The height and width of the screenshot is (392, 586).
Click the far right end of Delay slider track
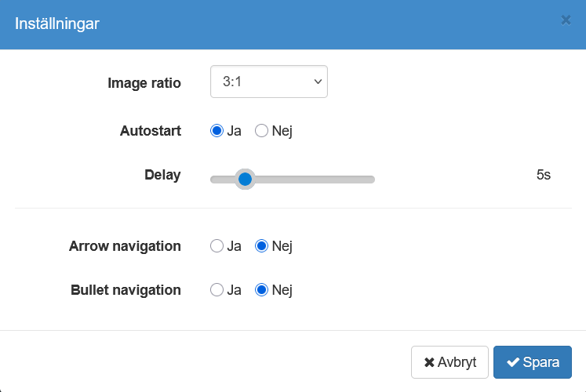pos(373,180)
